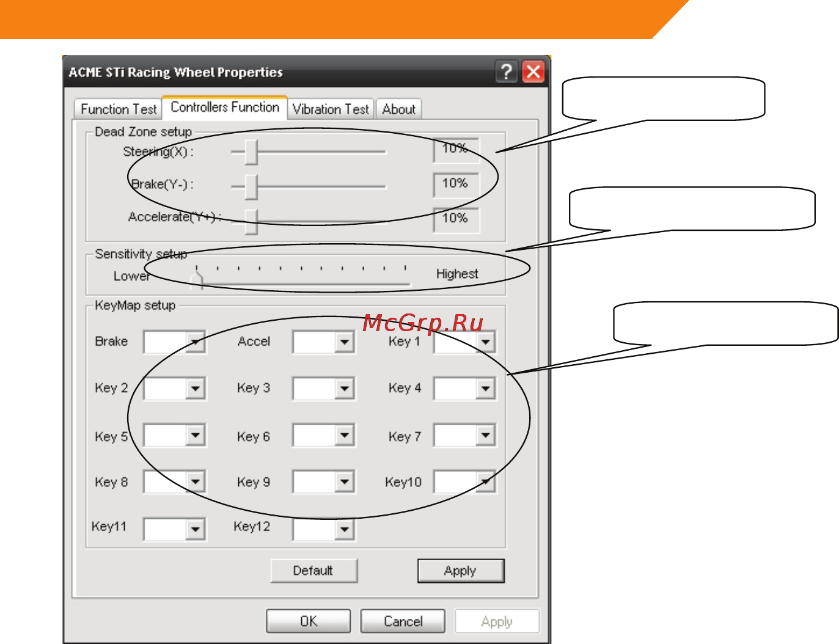Expand the Key12 mapping dropdown
Viewport: 839px width, 644px height.
(x=345, y=529)
